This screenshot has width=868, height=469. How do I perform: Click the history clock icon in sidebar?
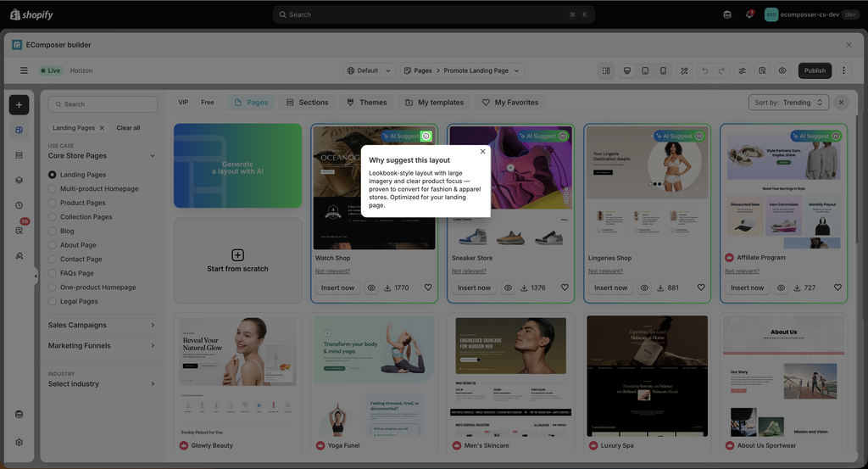19,205
